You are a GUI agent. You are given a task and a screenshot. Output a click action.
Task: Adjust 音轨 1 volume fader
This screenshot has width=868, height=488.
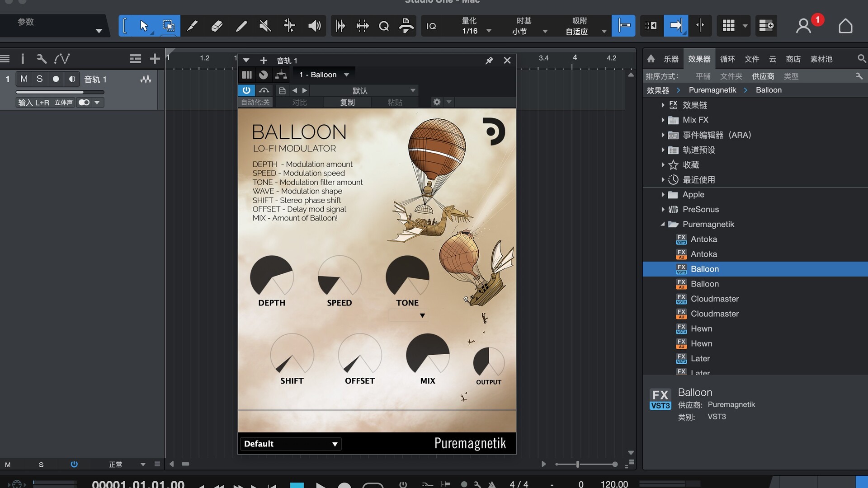60,92
